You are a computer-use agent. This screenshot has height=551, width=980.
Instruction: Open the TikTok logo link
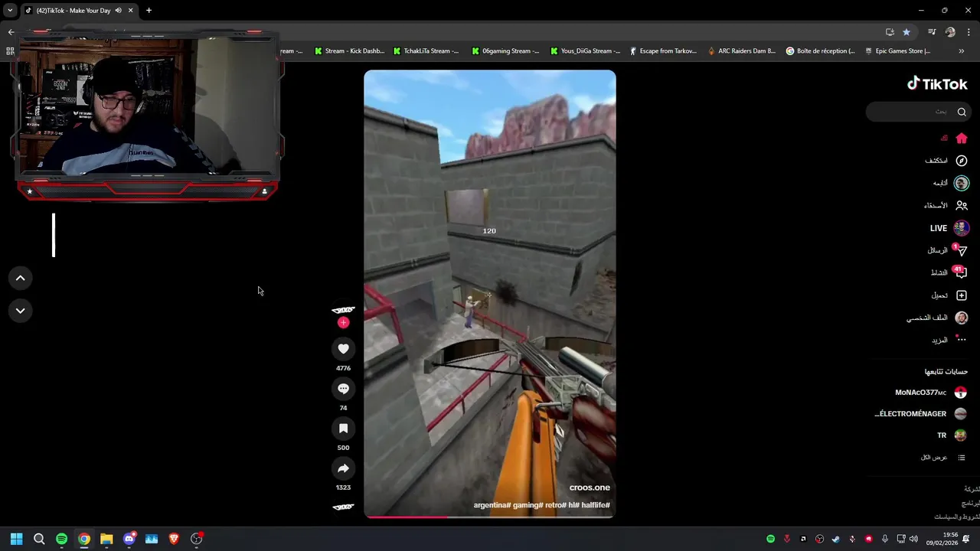pyautogui.click(x=937, y=83)
